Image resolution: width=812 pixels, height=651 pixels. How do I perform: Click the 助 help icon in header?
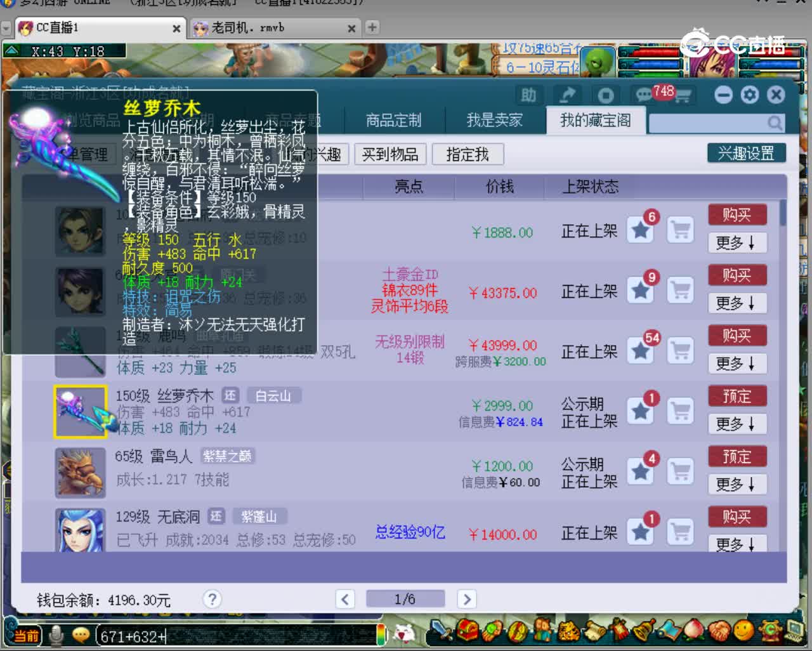tap(528, 95)
